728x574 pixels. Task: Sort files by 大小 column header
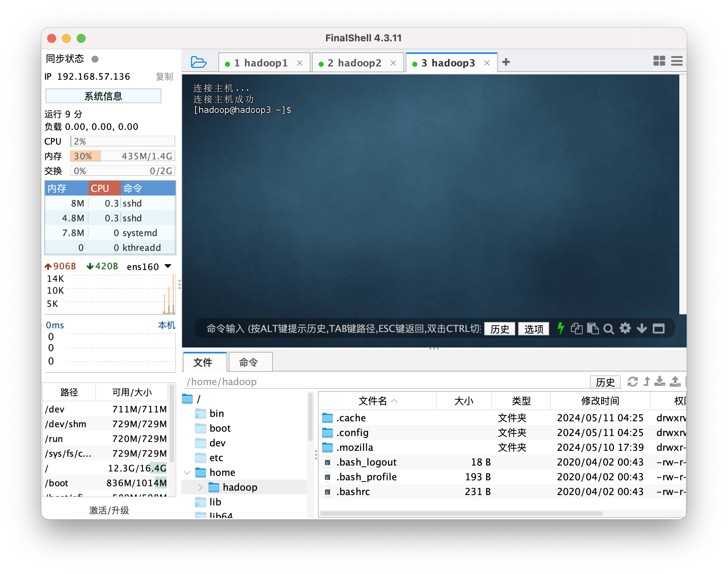[x=464, y=401]
